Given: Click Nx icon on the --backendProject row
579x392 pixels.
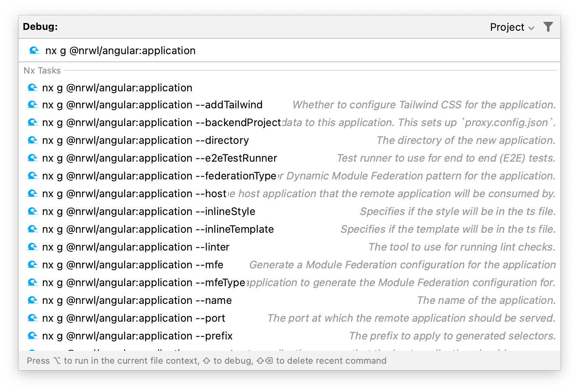Looking at the screenshot, I should click(x=33, y=122).
